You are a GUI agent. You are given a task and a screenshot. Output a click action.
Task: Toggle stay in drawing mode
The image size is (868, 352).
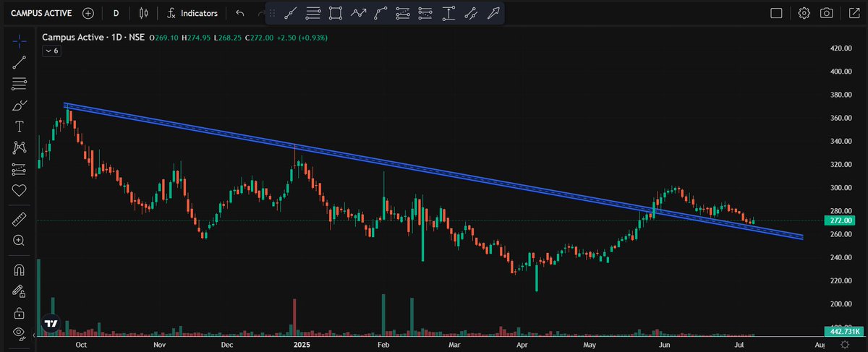point(20,291)
